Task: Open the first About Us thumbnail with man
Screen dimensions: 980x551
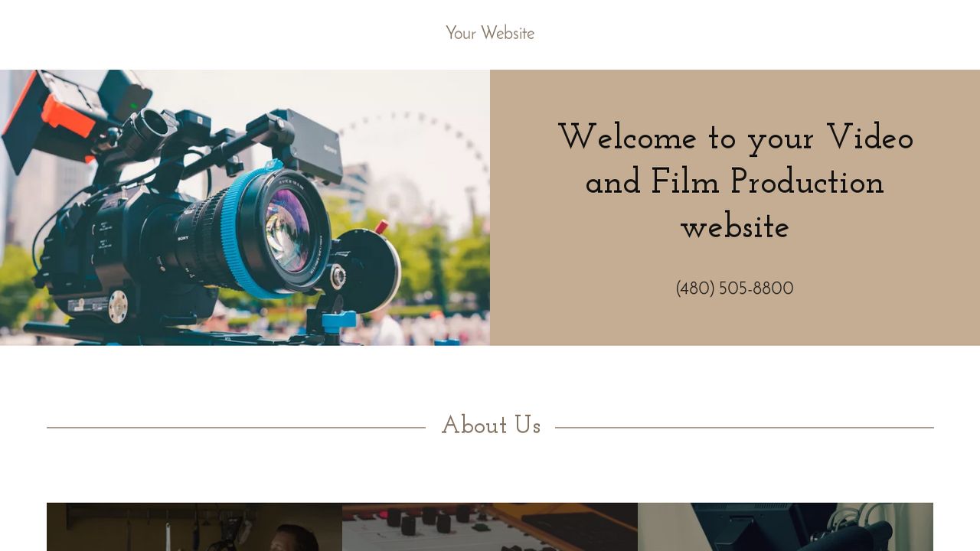Action: (194, 527)
